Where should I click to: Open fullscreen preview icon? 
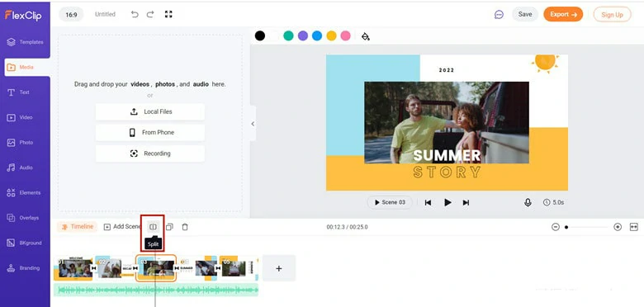[168, 14]
